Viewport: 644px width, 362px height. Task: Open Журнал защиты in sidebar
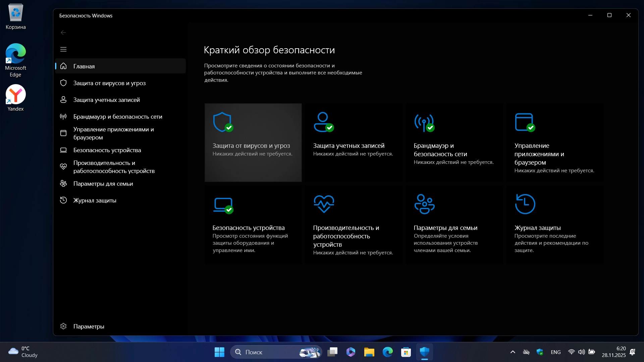(x=95, y=200)
